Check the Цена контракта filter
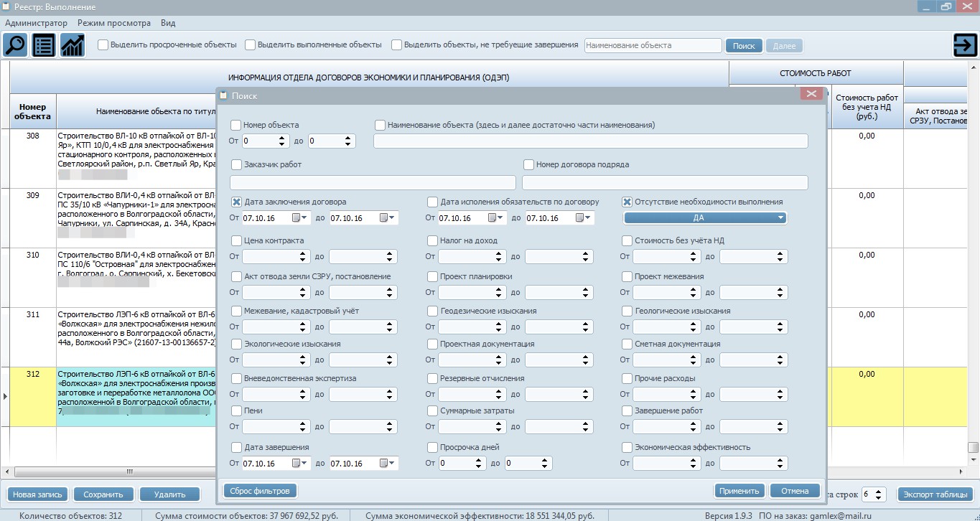The width and height of the screenshot is (980, 521). (x=236, y=240)
